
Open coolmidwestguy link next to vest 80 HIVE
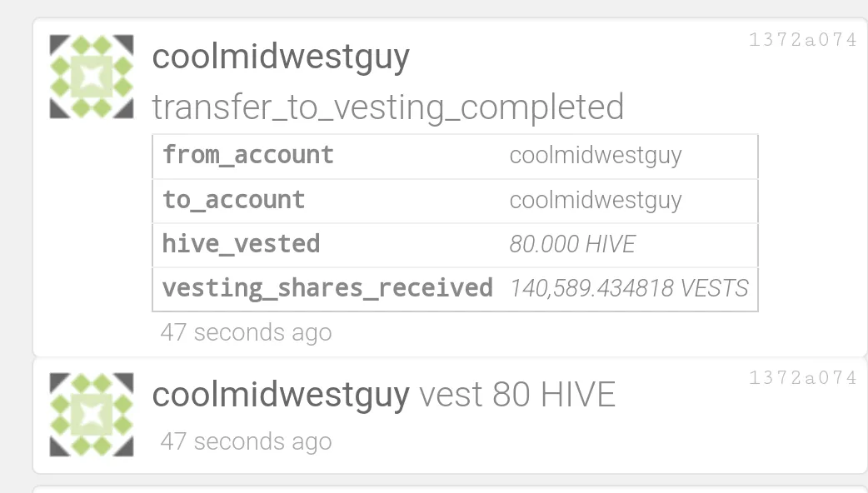pyautogui.click(x=281, y=395)
